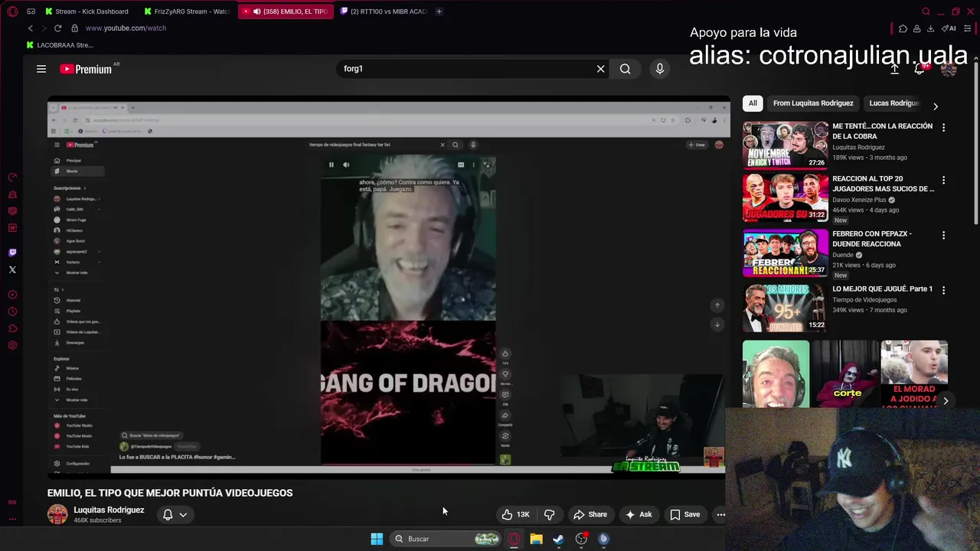Open Luquitas Rodriguez channel avatar
The height and width of the screenshot is (551, 980).
click(x=57, y=514)
